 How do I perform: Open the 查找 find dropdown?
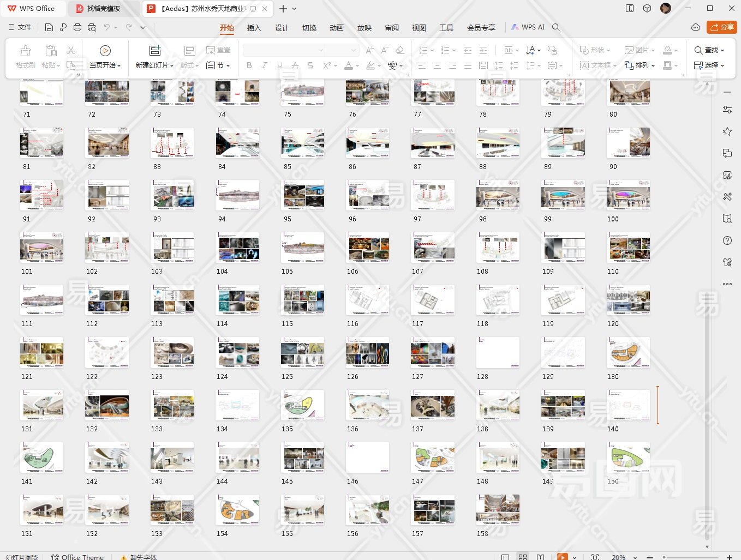point(709,50)
